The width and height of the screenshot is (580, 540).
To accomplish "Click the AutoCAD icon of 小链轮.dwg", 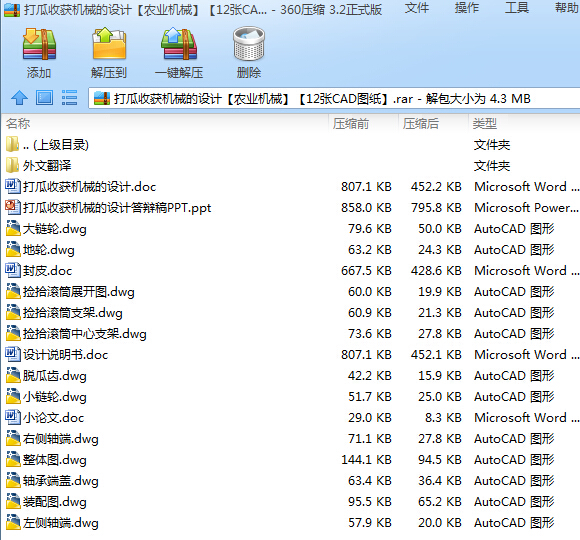I will click(13, 396).
